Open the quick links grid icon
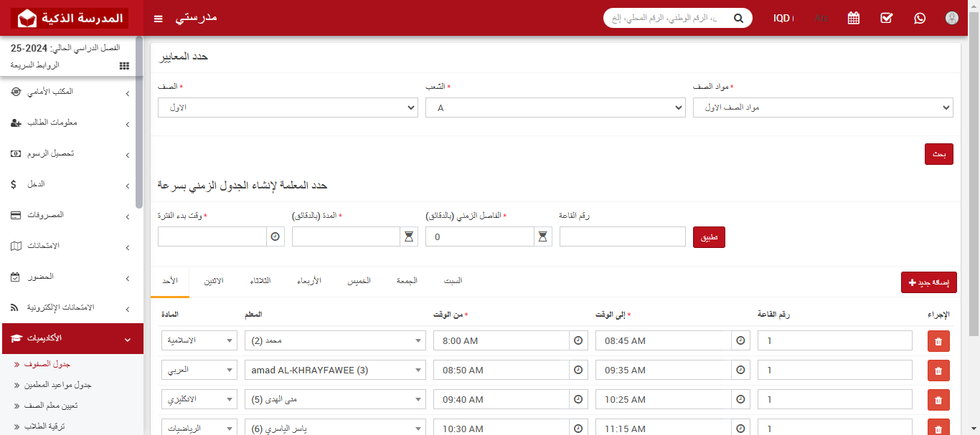The width and height of the screenshot is (980, 435). tap(123, 65)
